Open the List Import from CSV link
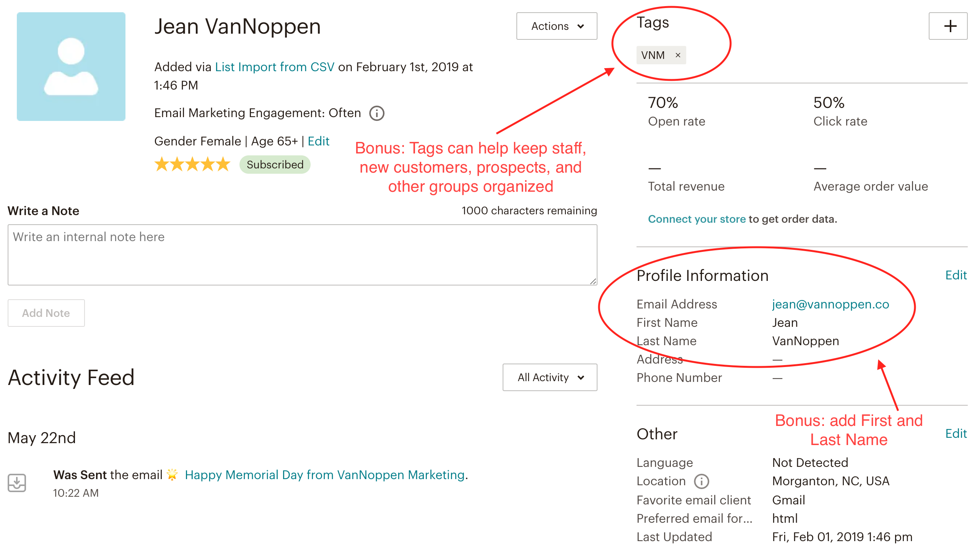The height and width of the screenshot is (548, 980). click(x=275, y=67)
